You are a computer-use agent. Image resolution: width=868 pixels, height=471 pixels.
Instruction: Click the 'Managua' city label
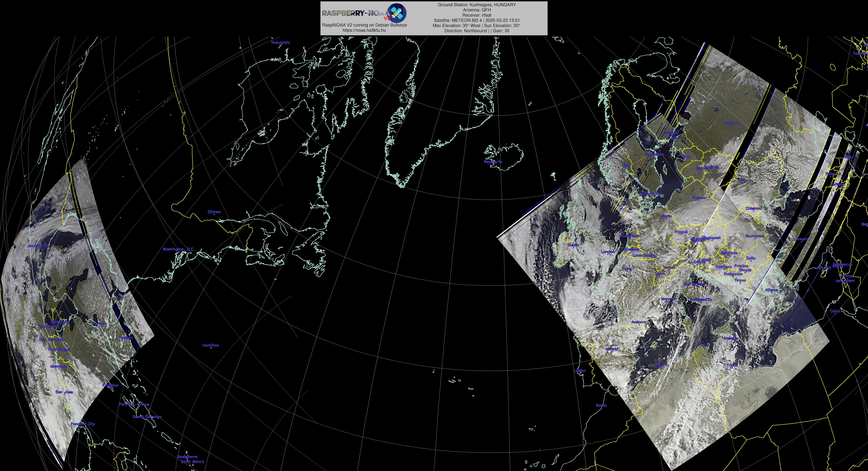point(59,367)
